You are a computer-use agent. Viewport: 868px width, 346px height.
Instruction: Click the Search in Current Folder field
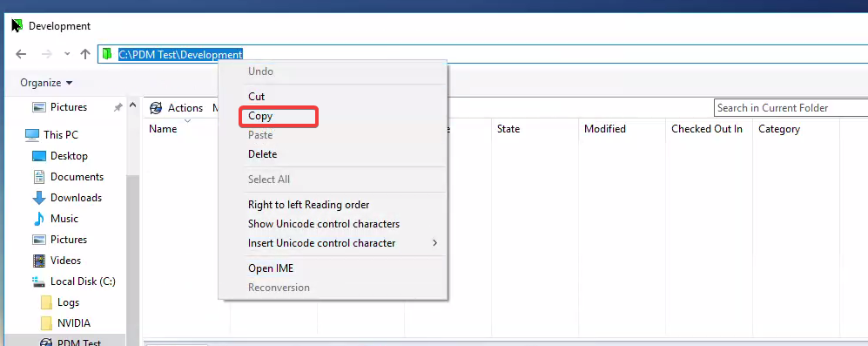[x=791, y=108]
